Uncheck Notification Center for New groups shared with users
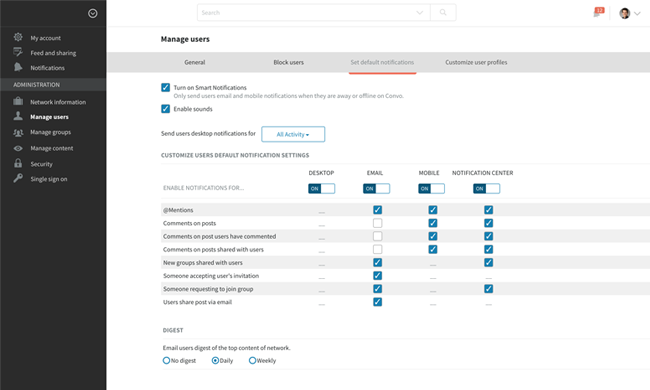This screenshot has height=390, width=650. (x=489, y=262)
